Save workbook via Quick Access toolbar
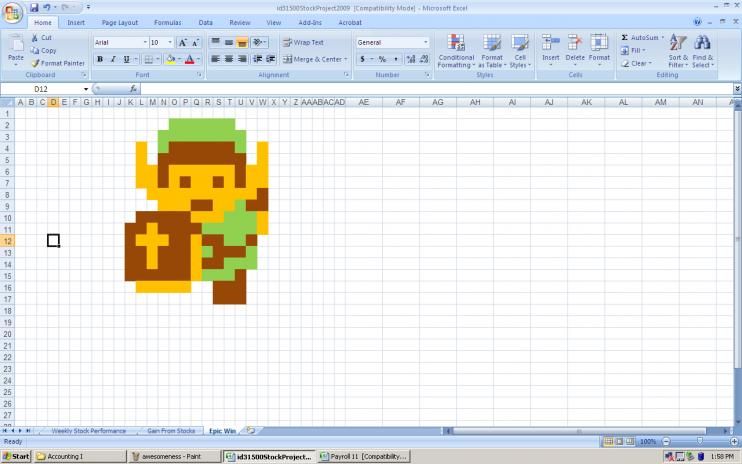The width and height of the screenshot is (742, 464). (34, 8)
